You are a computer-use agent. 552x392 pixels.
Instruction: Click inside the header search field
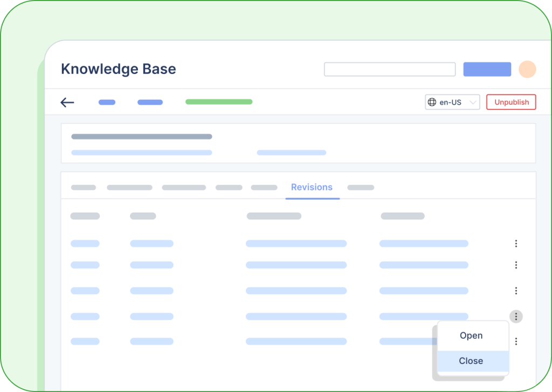click(x=389, y=69)
